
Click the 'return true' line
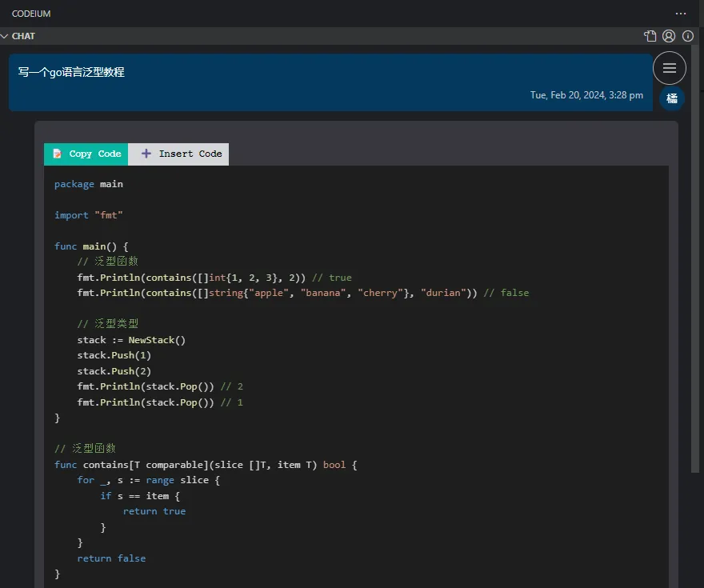(x=154, y=511)
